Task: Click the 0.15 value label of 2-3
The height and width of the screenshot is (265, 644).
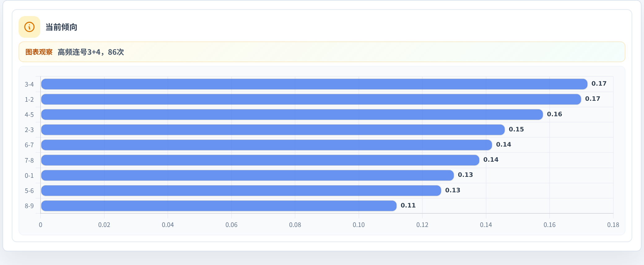Action: (x=516, y=129)
